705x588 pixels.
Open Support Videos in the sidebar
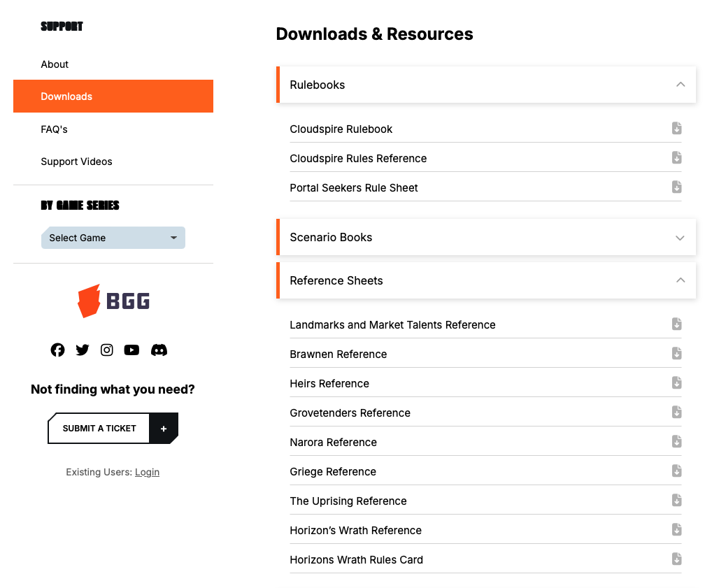click(76, 162)
